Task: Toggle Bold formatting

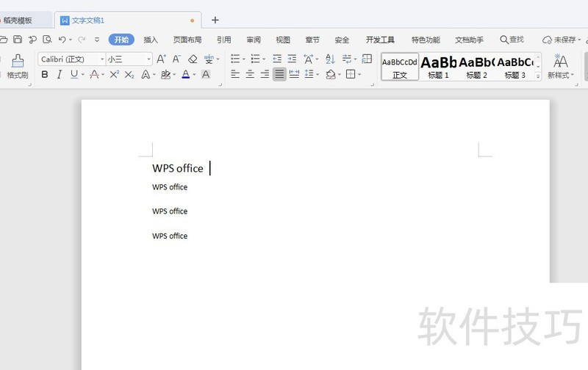Action: click(45, 74)
